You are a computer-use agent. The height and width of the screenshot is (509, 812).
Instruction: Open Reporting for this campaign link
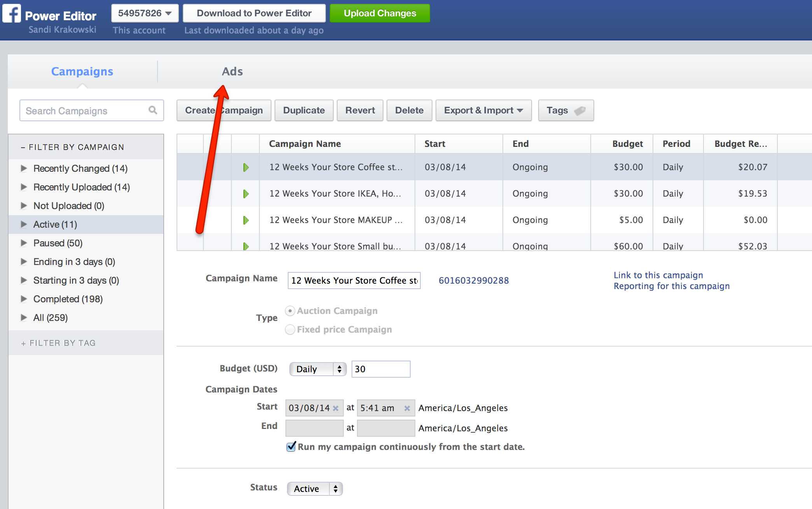point(671,286)
